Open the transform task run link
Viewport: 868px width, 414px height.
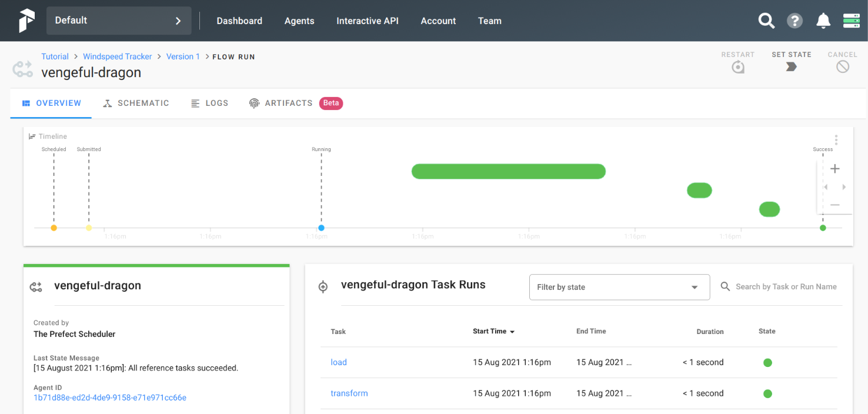[x=349, y=393]
